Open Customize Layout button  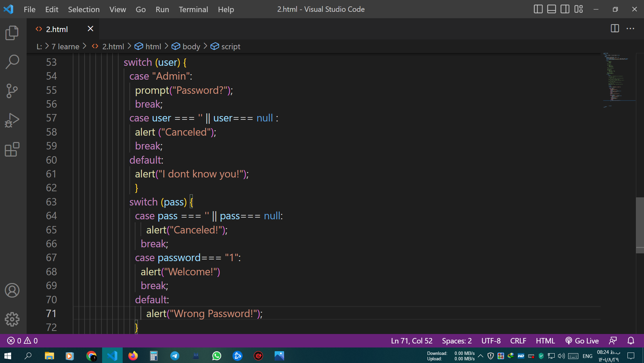[x=579, y=9]
